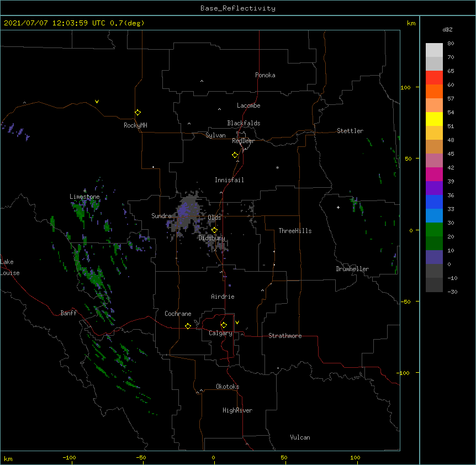Click the Sylvan label on map

(x=215, y=135)
